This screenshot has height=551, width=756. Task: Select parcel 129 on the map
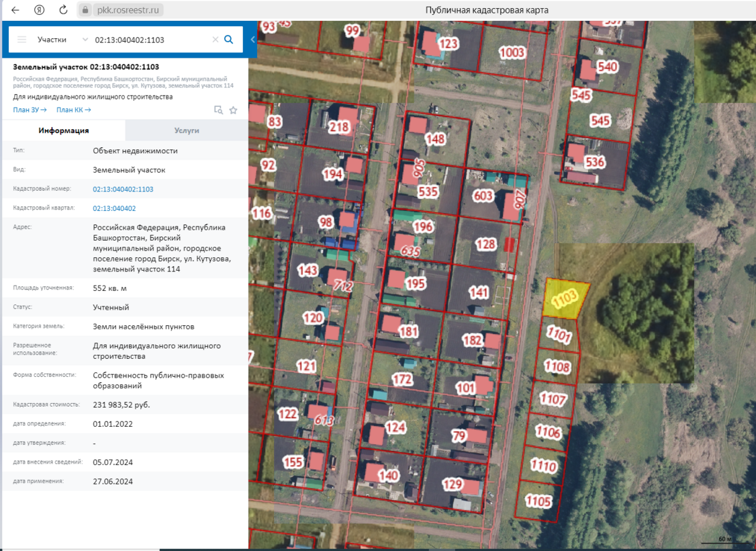[x=453, y=484]
